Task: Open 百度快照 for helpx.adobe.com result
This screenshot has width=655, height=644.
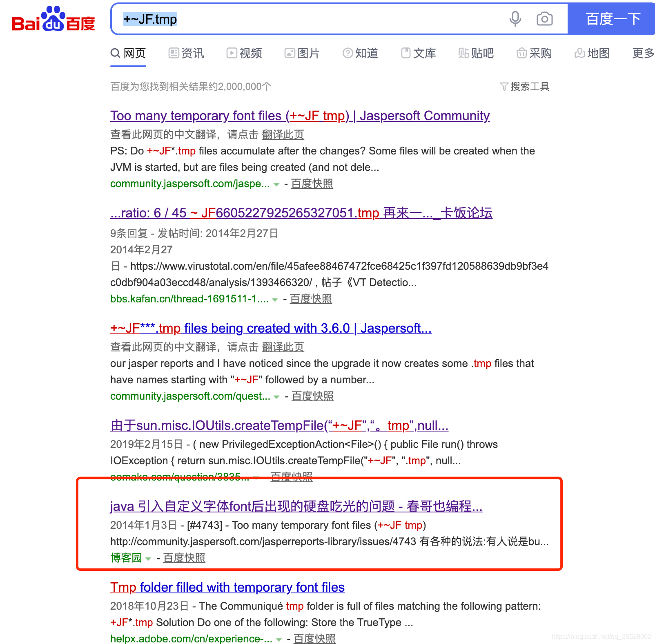Action: click(314, 639)
